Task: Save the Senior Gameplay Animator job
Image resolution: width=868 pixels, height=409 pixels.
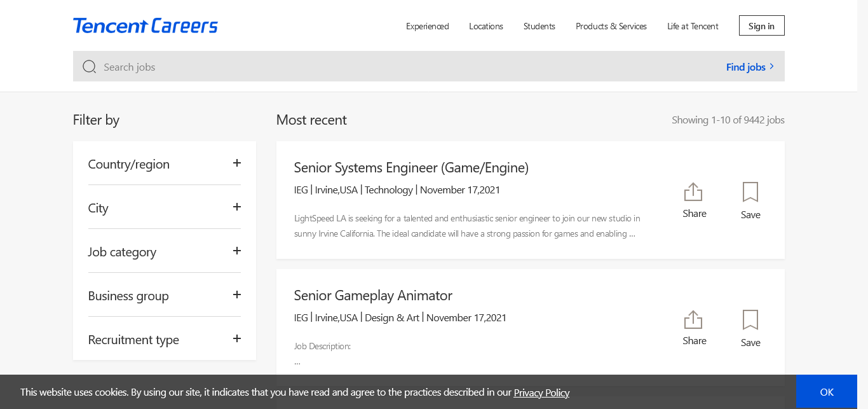Action: click(x=750, y=328)
